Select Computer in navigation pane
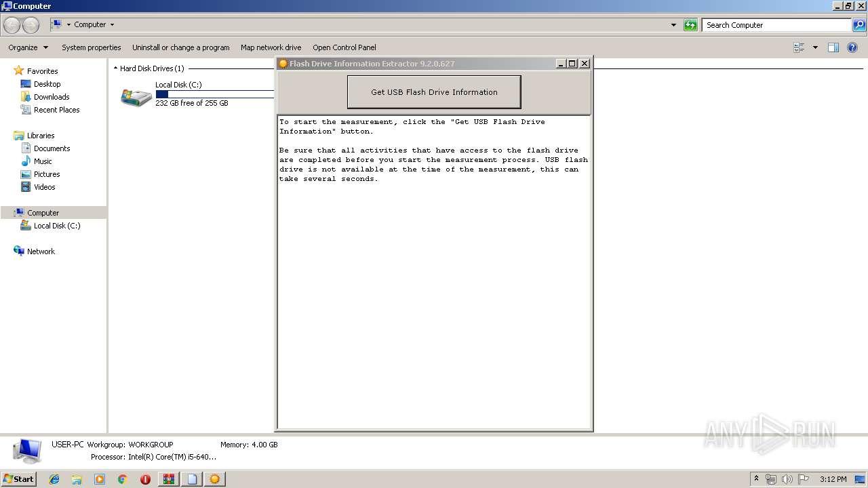The image size is (868, 488). 54,213
